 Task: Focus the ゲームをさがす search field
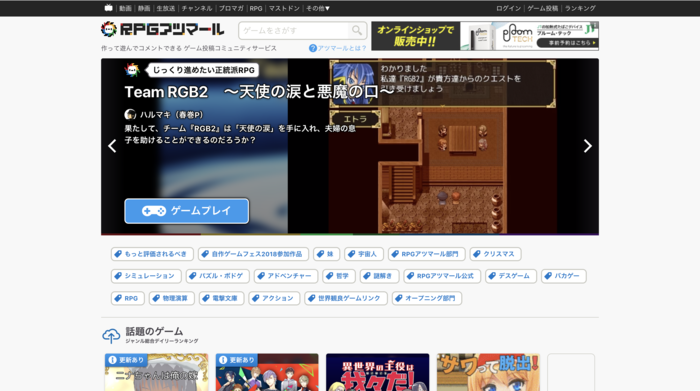tap(295, 30)
